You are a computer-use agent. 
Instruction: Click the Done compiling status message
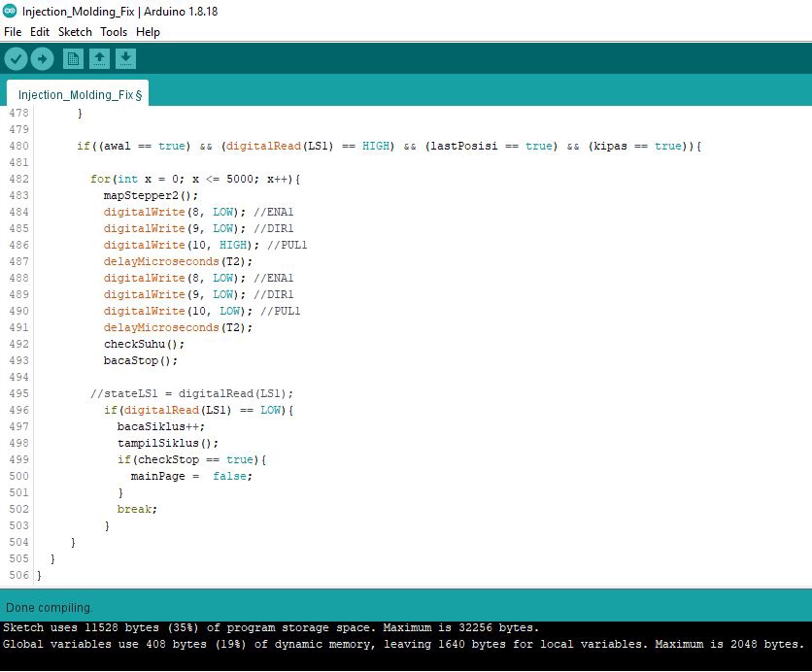(50, 608)
